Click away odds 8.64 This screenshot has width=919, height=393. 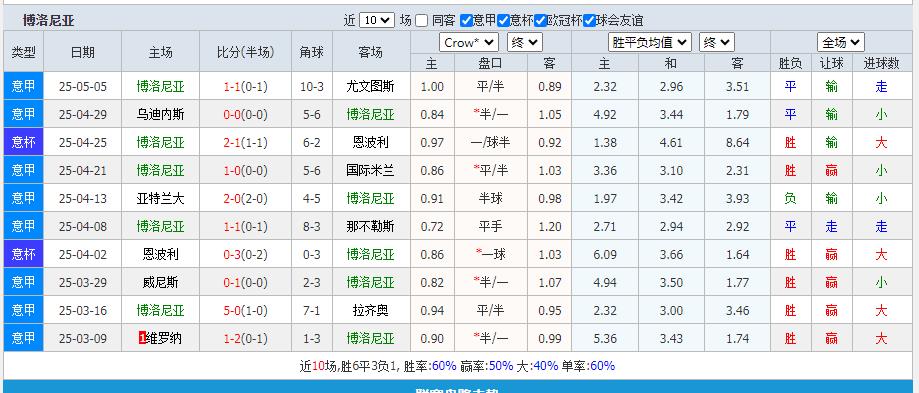737,142
